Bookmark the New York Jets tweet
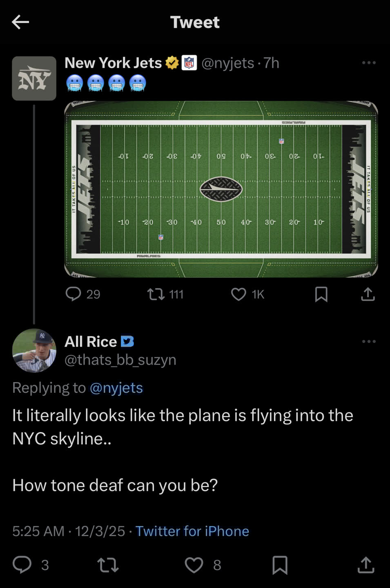 321,294
